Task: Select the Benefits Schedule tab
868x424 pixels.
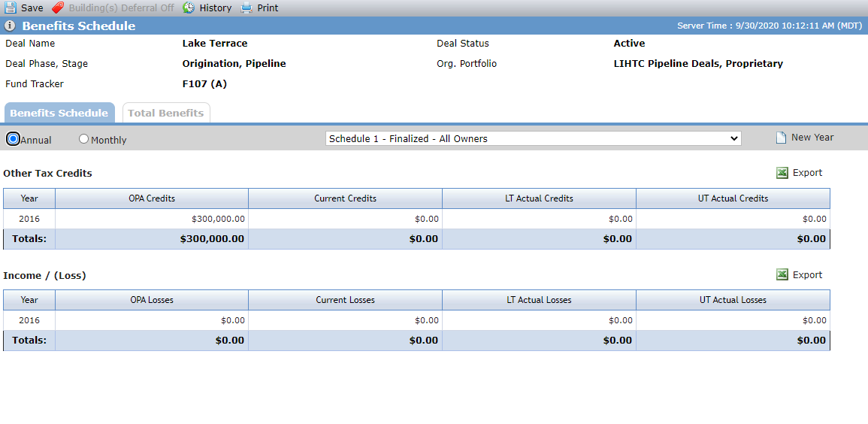Action: tap(59, 113)
